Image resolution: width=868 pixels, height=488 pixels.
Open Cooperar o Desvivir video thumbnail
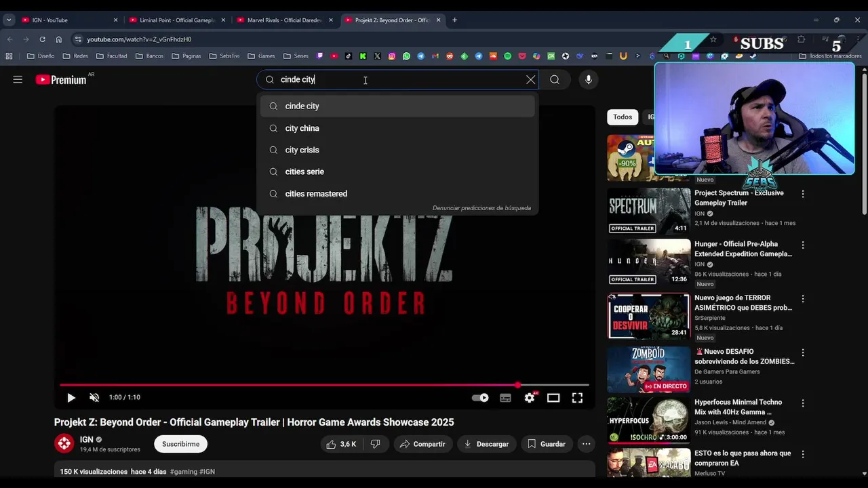click(648, 316)
